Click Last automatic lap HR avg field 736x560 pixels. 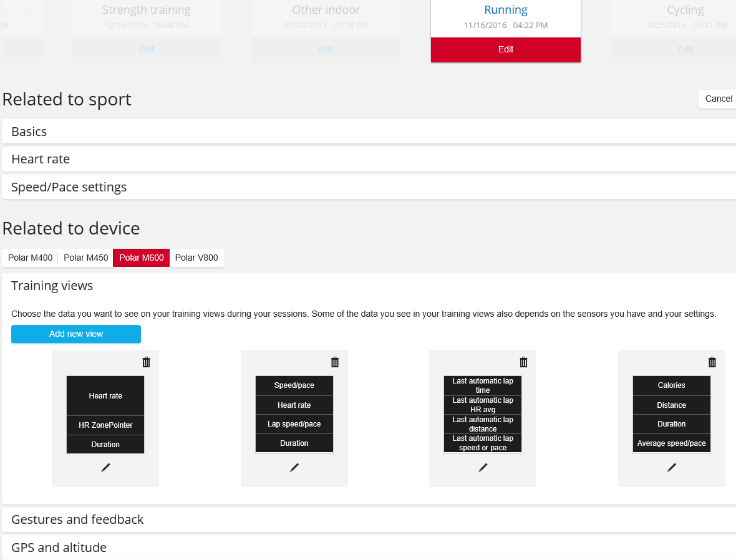pyautogui.click(x=483, y=405)
